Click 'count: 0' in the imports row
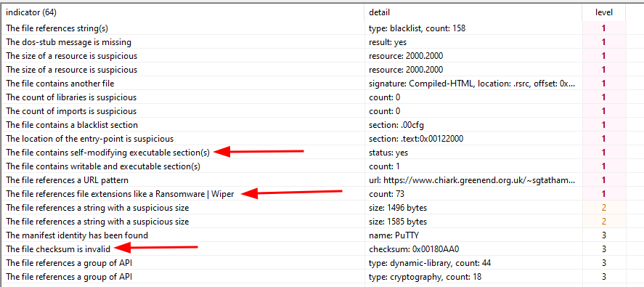The height and width of the screenshot is (287, 644). pyautogui.click(x=384, y=111)
